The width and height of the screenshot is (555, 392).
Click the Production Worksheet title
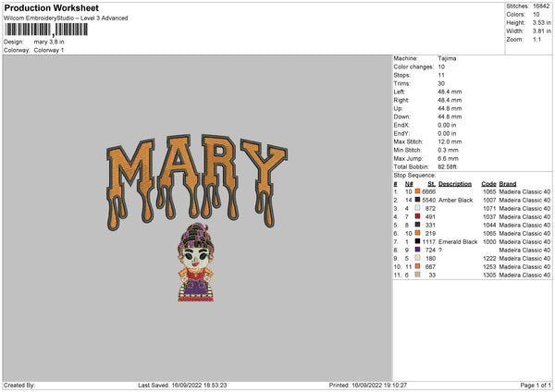pos(51,7)
